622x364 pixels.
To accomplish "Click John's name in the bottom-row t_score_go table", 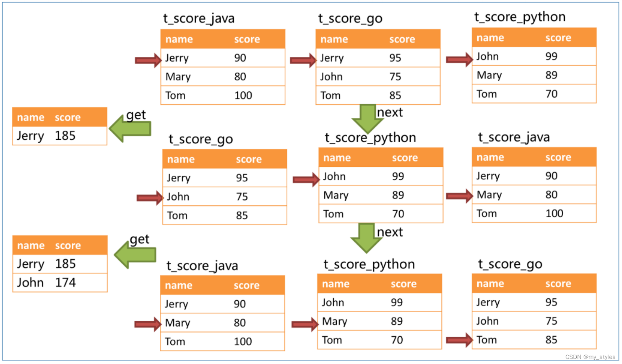I will [x=488, y=321].
